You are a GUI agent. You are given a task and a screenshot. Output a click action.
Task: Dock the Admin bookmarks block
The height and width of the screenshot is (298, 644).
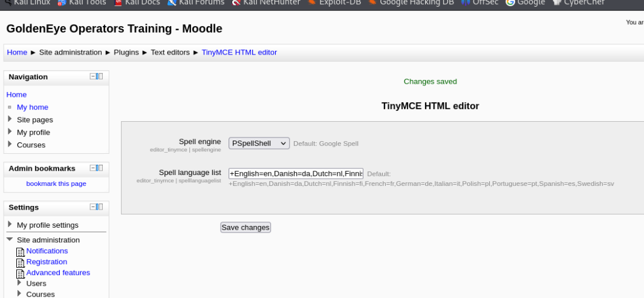[100, 168]
